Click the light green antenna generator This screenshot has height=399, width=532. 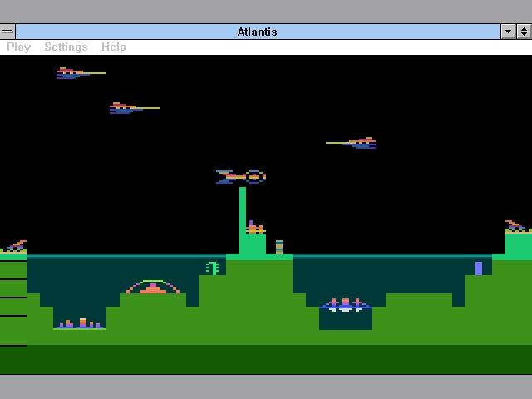coord(213,268)
